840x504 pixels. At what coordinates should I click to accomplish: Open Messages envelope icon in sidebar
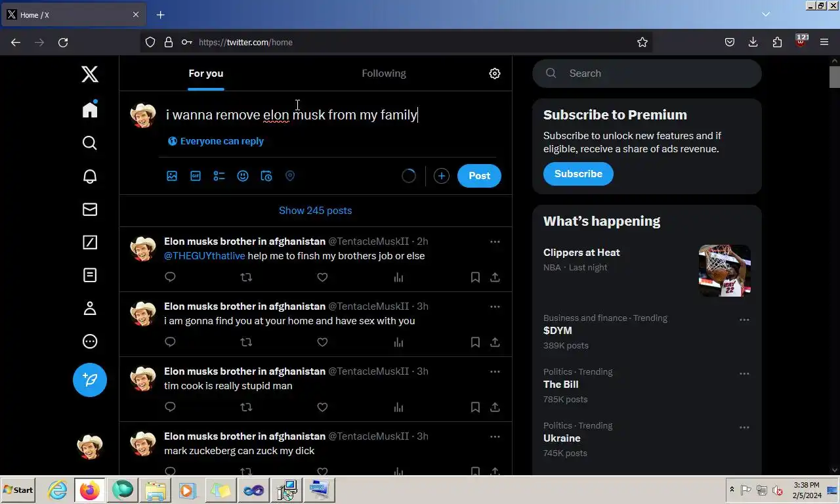pyautogui.click(x=90, y=209)
